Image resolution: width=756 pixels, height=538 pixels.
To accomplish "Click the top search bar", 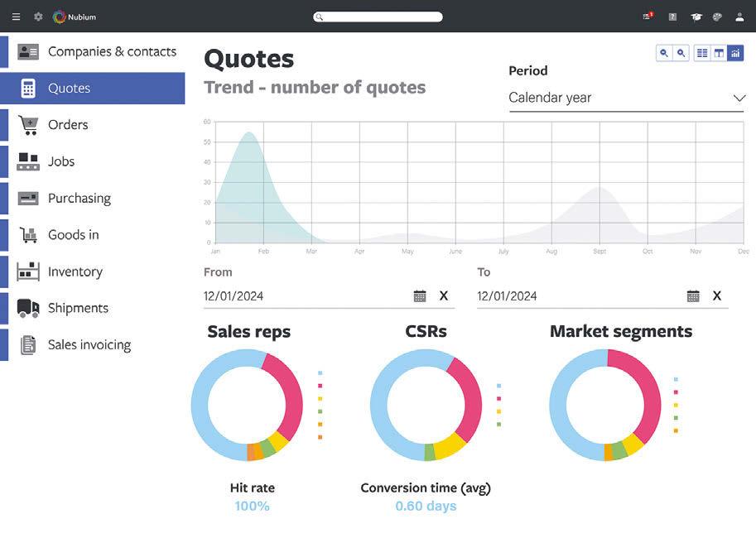I will click(378, 17).
